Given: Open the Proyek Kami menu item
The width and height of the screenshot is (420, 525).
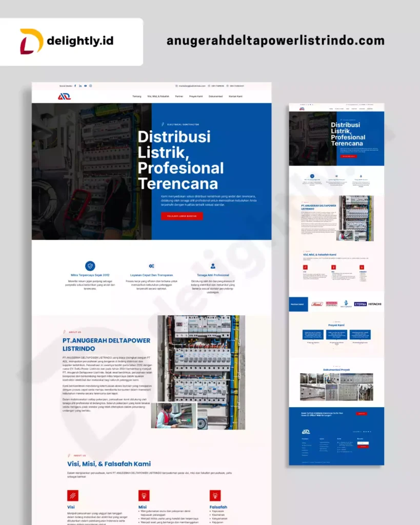Looking at the screenshot, I should pos(196,96).
